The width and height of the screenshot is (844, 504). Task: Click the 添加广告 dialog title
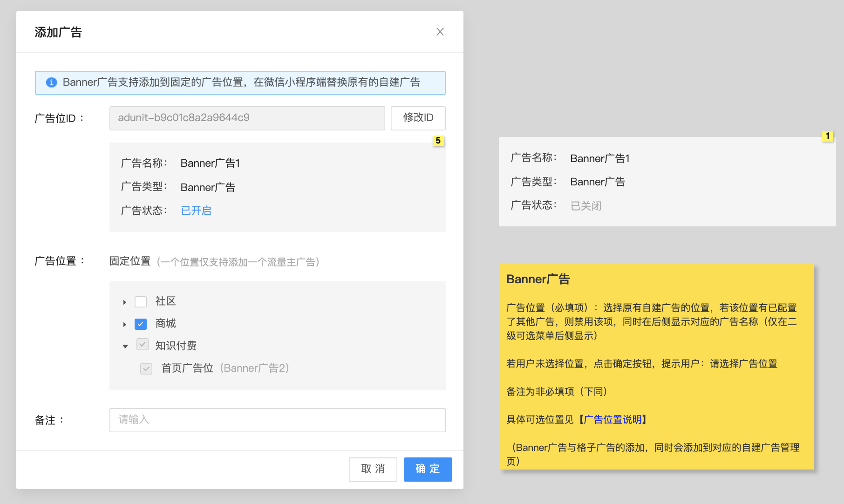pos(58,32)
